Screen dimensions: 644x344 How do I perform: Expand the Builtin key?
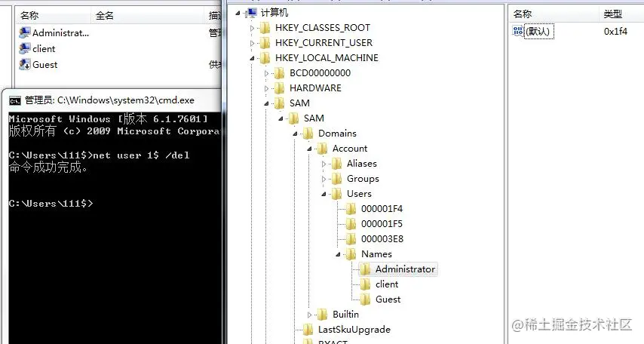pyautogui.click(x=310, y=315)
